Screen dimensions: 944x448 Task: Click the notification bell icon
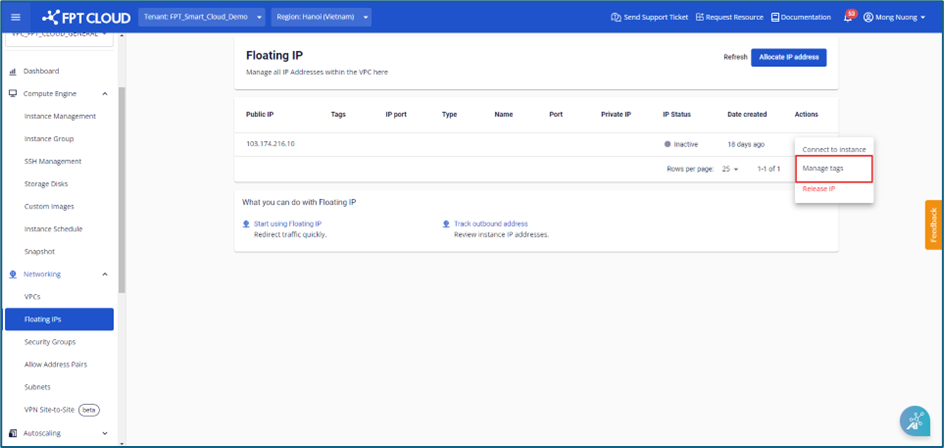coord(848,17)
